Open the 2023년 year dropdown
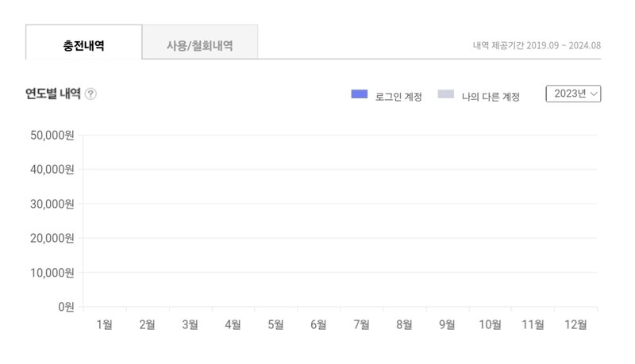 click(573, 94)
